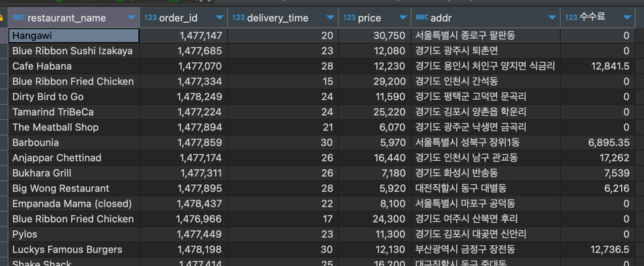Select the 수수료 column header label
The height and width of the screenshot is (266, 644).
click(592, 17)
